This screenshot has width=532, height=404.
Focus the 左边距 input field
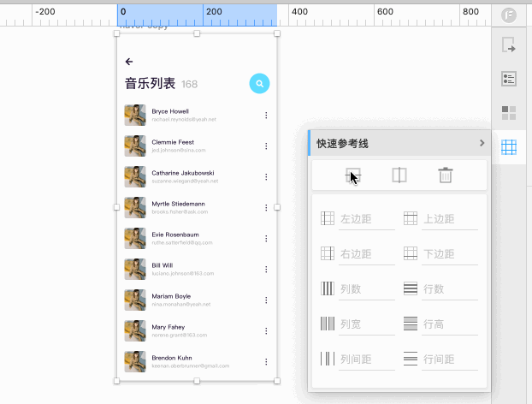tap(367, 219)
